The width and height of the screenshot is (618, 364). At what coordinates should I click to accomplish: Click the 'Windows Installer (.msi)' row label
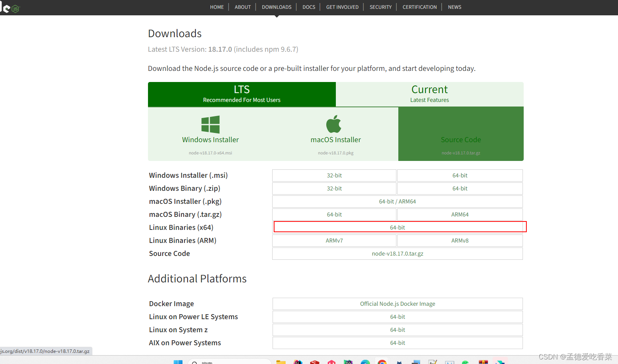pos(188,175)
